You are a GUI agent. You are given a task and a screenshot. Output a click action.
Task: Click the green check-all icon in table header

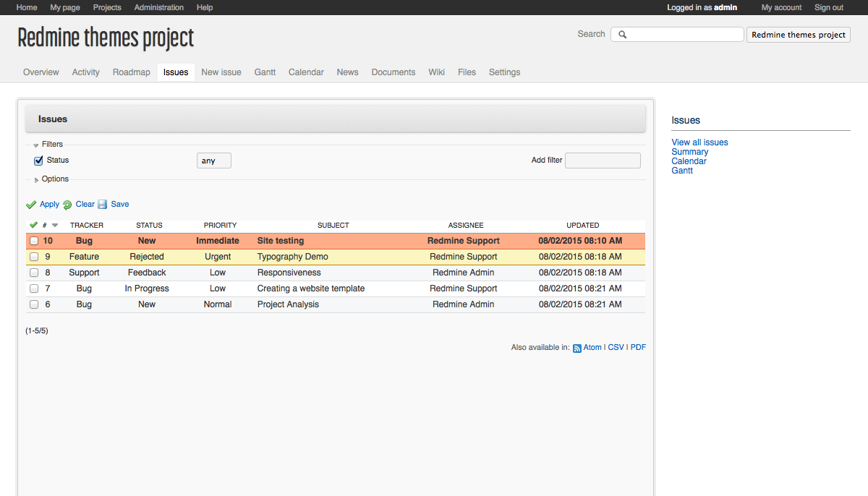tap(33, 225)
